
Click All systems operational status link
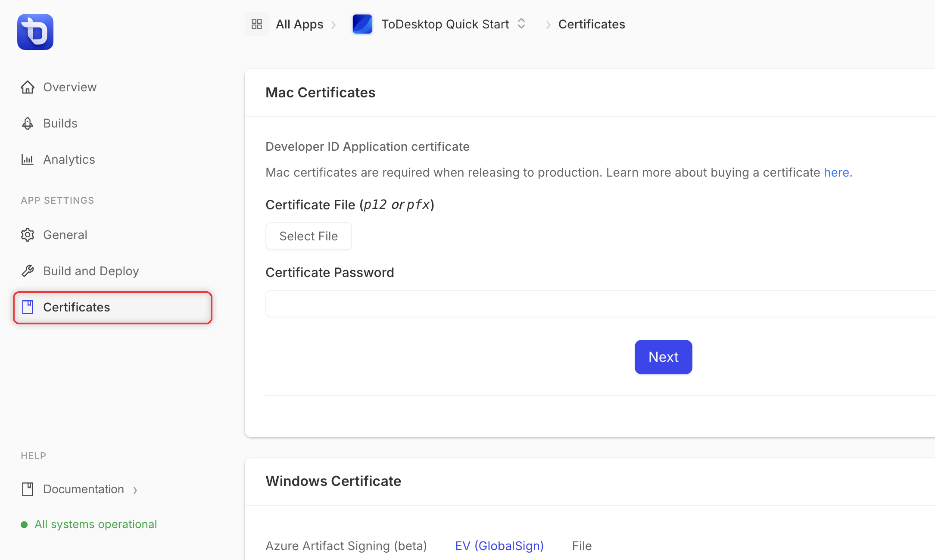pos(96,524)
